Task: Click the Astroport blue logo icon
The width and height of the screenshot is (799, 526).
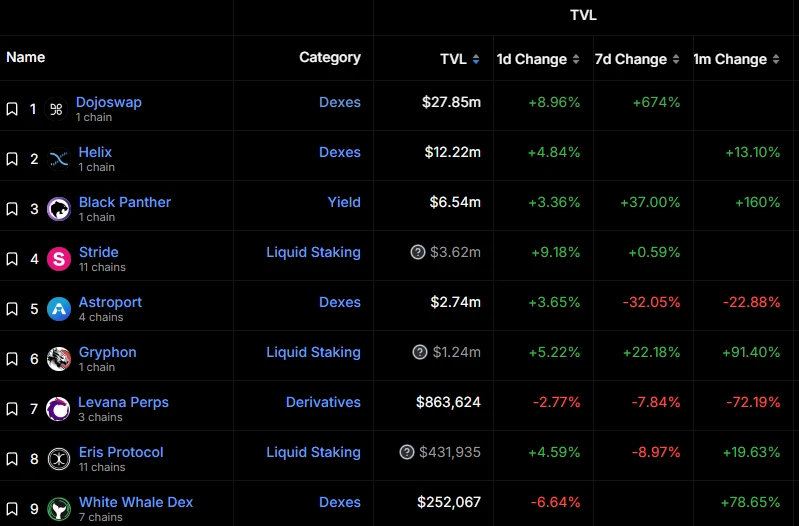Action: click(x=59, y=309)
